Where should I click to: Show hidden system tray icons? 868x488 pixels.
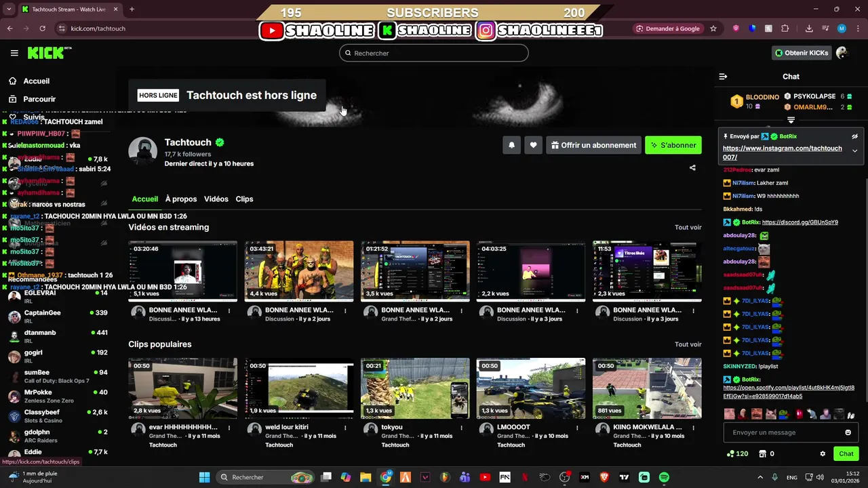[x=760, y=477]
